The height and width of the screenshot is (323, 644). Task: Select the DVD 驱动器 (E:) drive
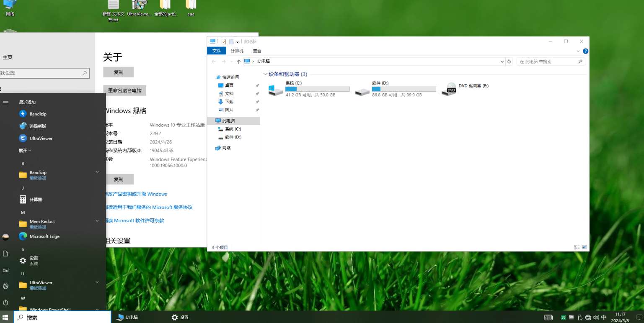point(466,89)
